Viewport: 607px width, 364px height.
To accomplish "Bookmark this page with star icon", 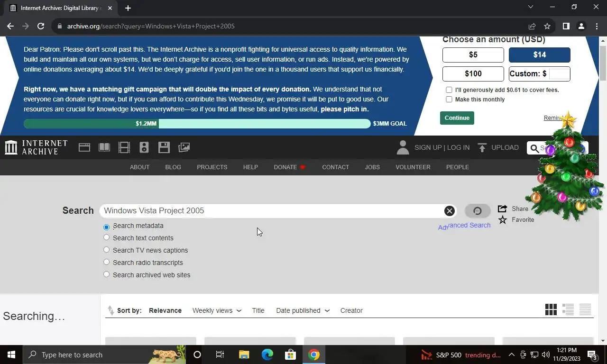I will click(x=547, y=26).
